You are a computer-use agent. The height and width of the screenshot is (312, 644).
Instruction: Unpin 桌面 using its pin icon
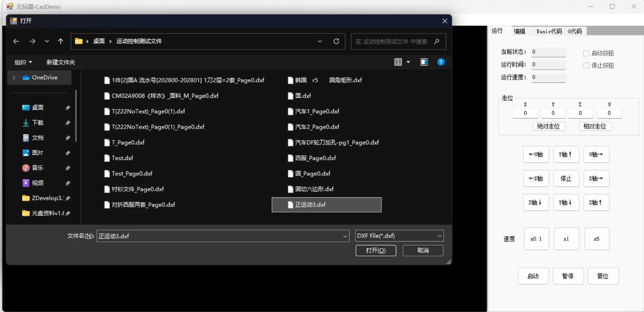point(68,108)
